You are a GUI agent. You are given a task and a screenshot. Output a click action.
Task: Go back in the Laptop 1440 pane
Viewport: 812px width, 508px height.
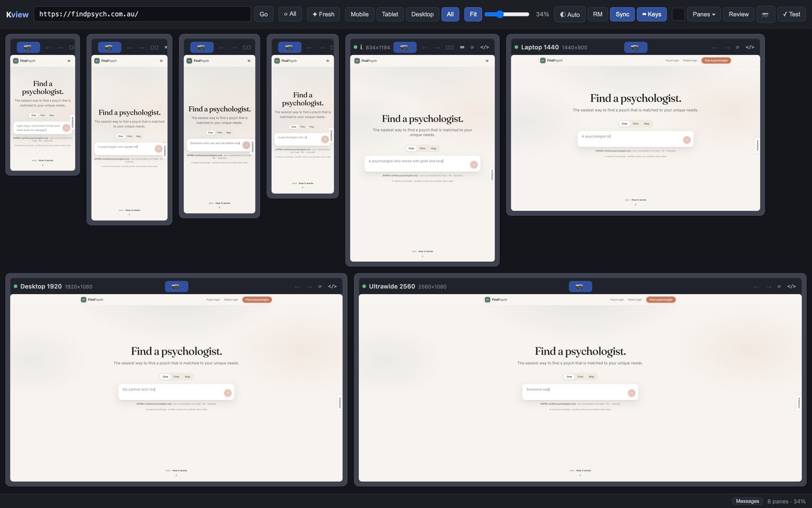715,48
